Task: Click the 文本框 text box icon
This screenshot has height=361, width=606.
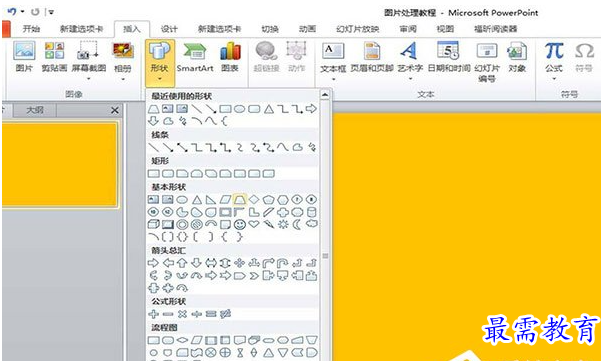Action: tap(333, 57)
